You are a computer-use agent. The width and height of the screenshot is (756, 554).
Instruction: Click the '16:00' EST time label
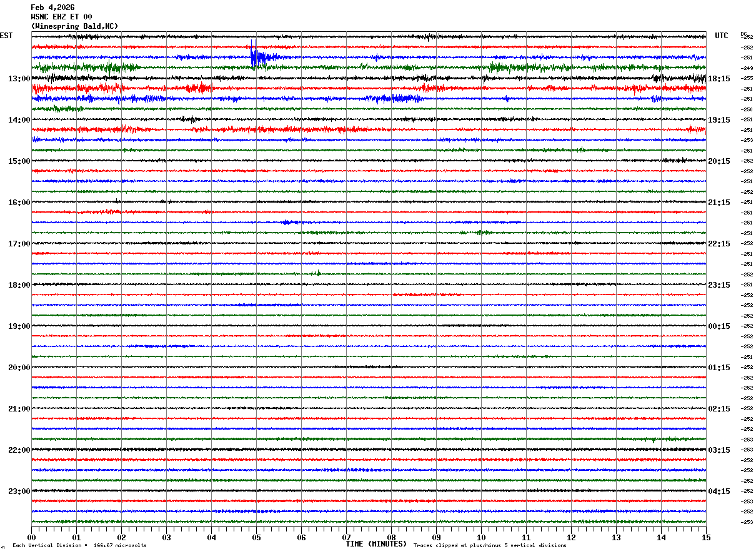[x=19, y=203]
